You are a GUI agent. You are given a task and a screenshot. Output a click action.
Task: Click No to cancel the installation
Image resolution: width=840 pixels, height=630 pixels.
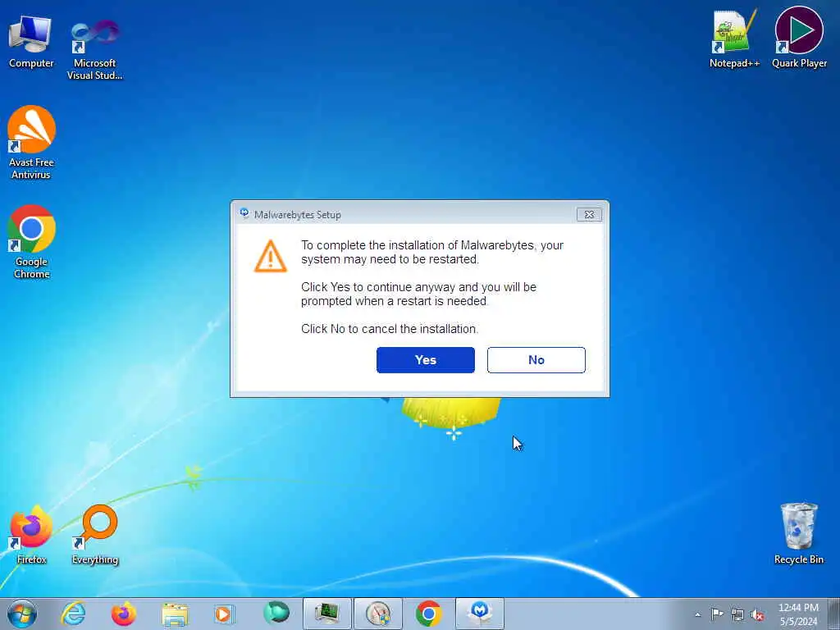pos(536,360)
